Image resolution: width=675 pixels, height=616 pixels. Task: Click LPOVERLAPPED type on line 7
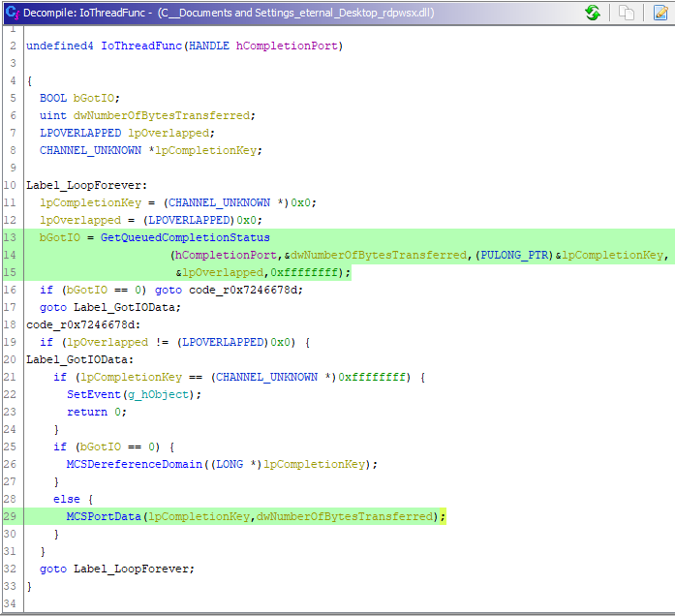click(80, 133)
